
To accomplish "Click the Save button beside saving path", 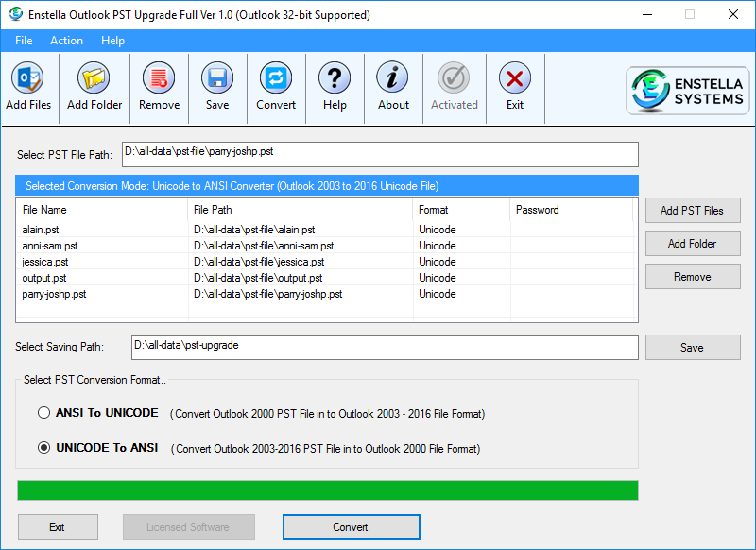I will pyautogui.click(x=692, y=348).
